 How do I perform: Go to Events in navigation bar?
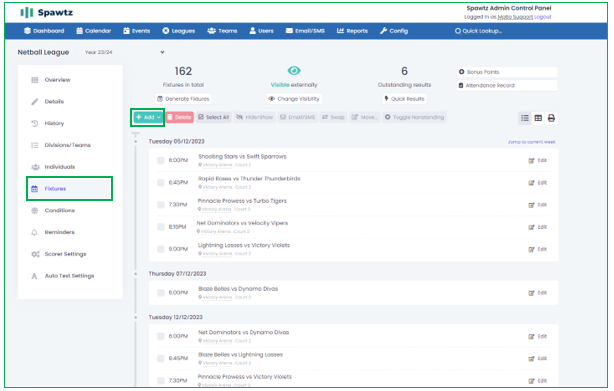pos(137,31)
